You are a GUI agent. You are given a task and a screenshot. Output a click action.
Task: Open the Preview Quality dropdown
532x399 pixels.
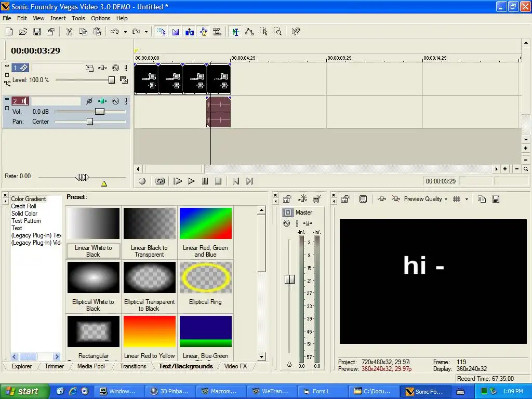(425, 199)
